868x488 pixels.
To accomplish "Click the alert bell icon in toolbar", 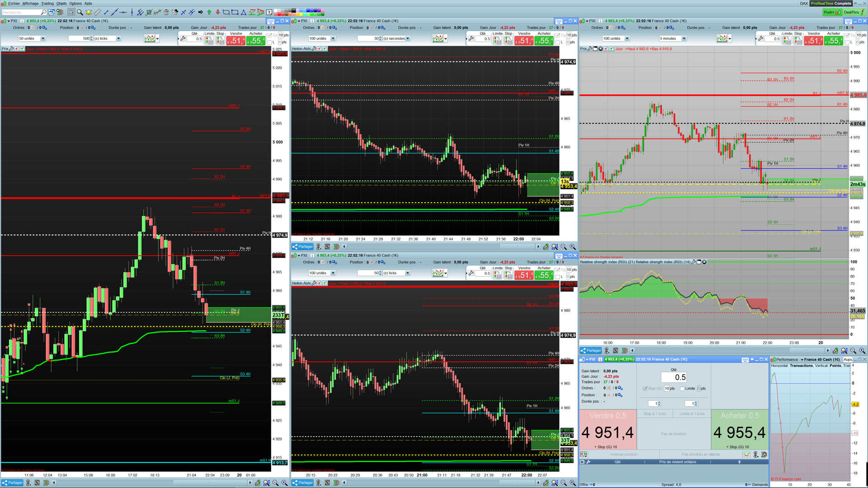I will click(89, 12).
